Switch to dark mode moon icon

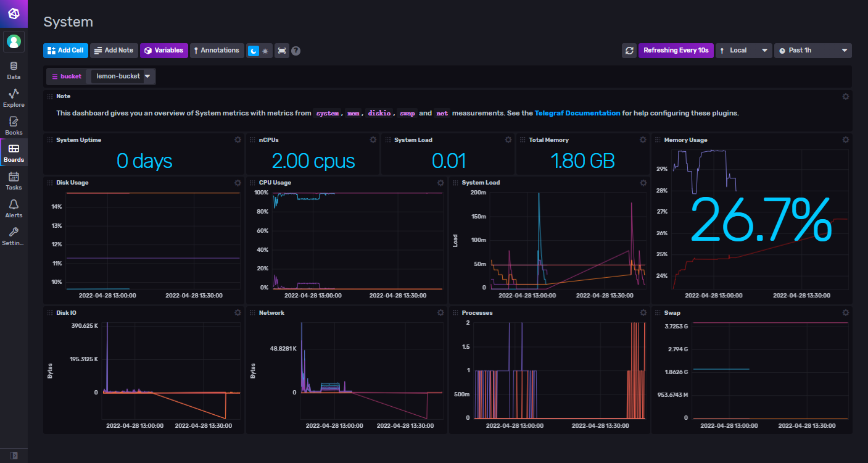253,51
